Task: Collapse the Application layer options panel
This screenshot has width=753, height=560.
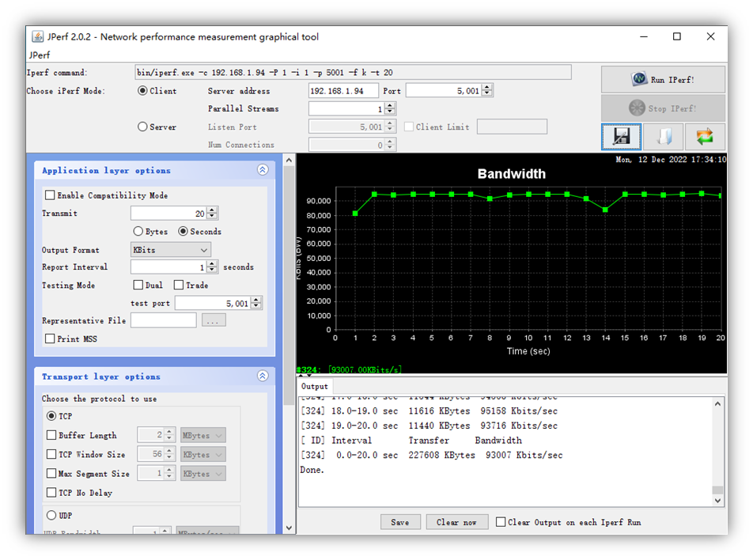Action: click(263, 170)
